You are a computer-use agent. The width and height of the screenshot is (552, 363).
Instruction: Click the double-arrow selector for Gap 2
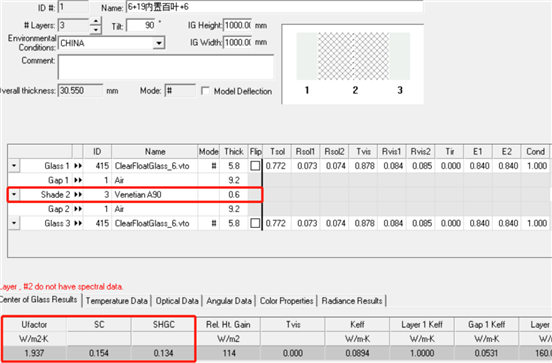[x=78, y=209]
